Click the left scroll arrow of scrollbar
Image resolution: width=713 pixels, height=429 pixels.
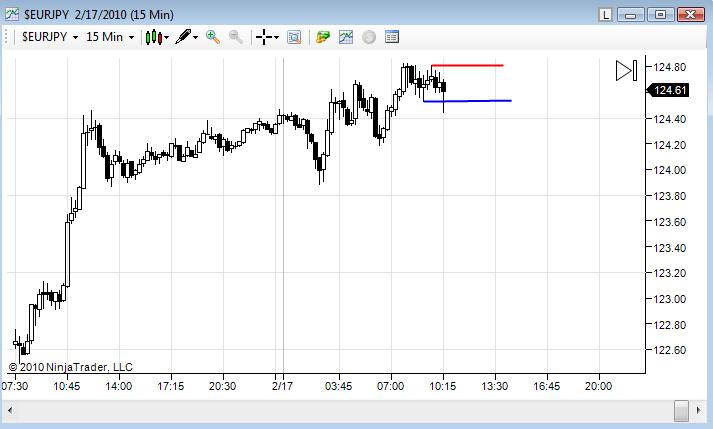[x=10, y=410]
